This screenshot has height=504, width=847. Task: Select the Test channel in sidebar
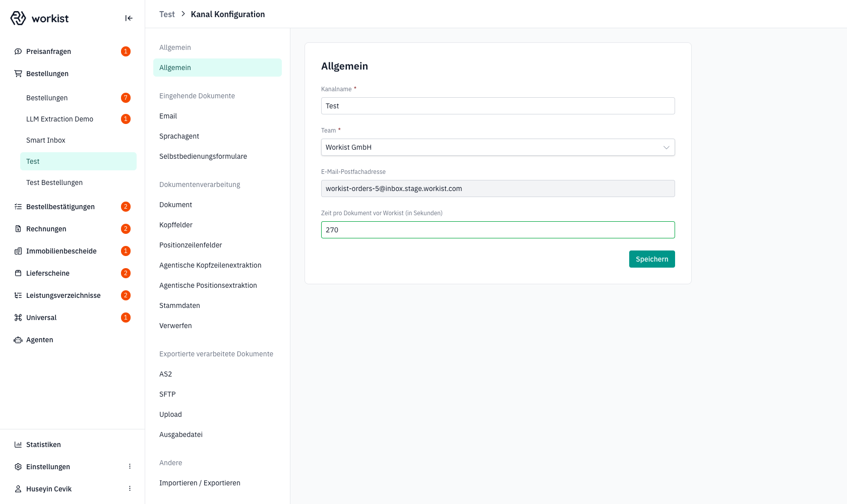click(78, 161)
